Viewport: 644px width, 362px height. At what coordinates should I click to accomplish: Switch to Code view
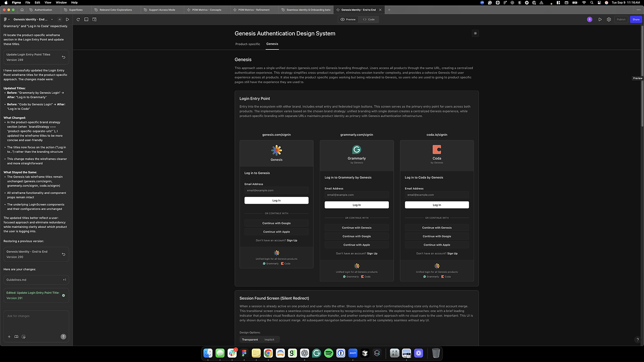tap(369, 19)
